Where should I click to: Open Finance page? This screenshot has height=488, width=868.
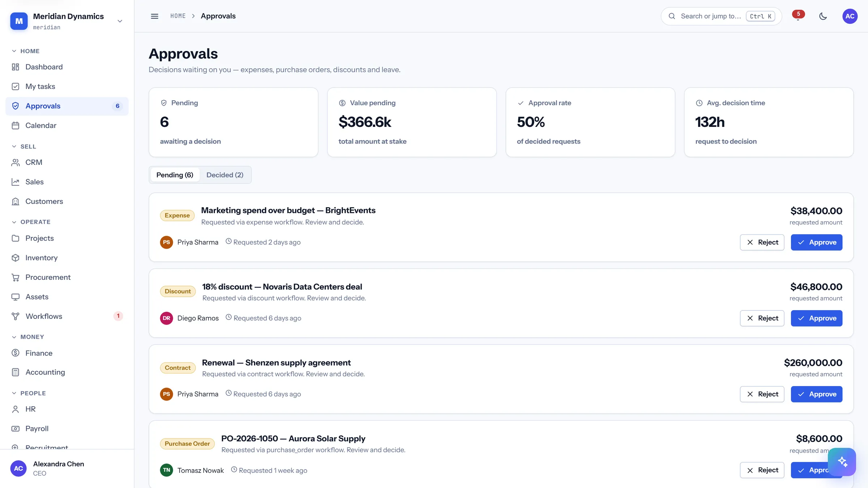click(x=67, y=353)
